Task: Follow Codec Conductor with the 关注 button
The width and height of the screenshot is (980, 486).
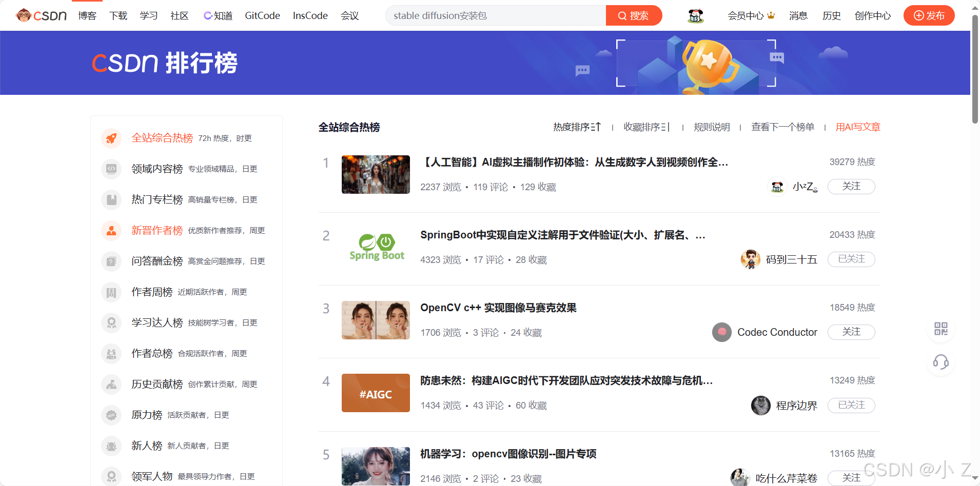Action: tap(851, 332)
